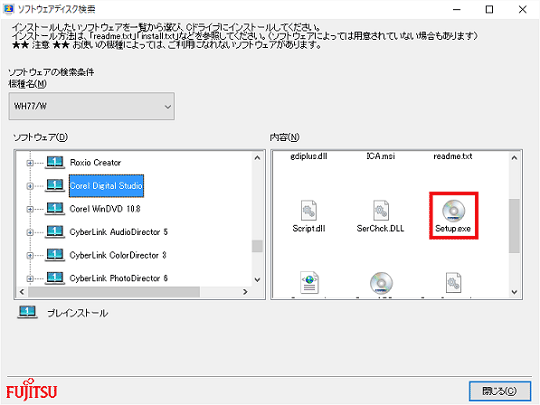Viewport: 540px width, 405px height.
Task: Click the software disc search title icon
Action: (x=8, y=9)
